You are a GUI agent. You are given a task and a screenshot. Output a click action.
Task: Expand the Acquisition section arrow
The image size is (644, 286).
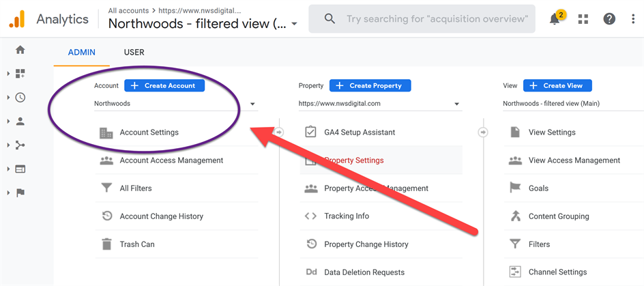click(x=8, y=145)
